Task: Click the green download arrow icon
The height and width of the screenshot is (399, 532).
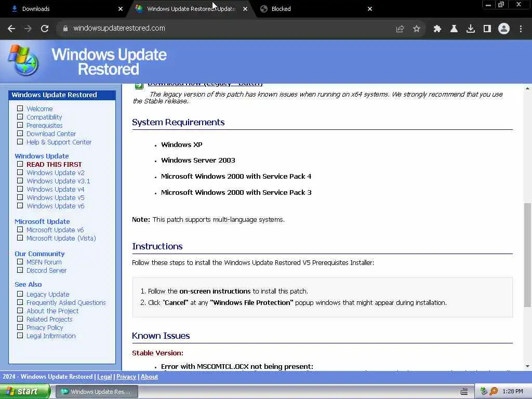Action: pos(139,86)
